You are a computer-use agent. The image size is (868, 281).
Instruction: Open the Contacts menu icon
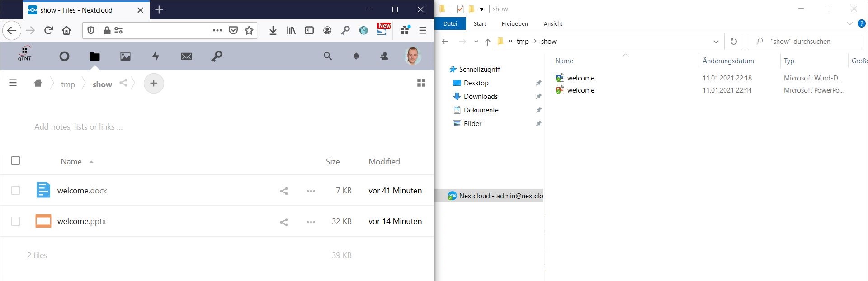(384, 56)
